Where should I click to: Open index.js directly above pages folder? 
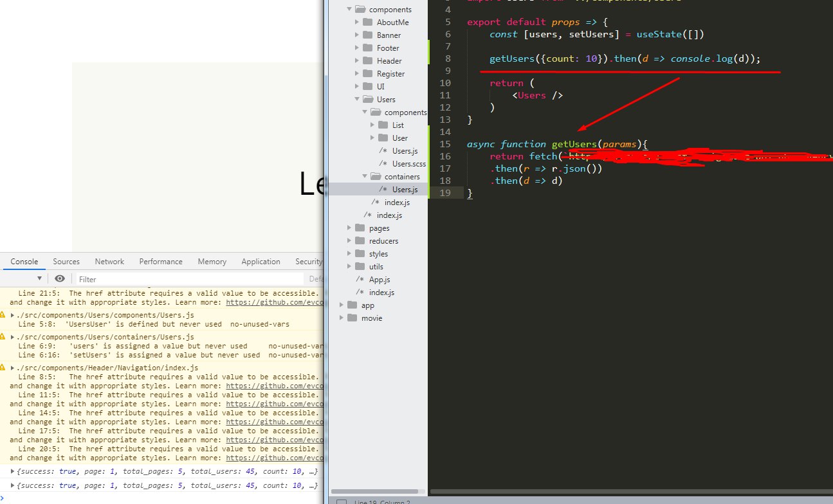pyautogui.click(x=389, y=215)
